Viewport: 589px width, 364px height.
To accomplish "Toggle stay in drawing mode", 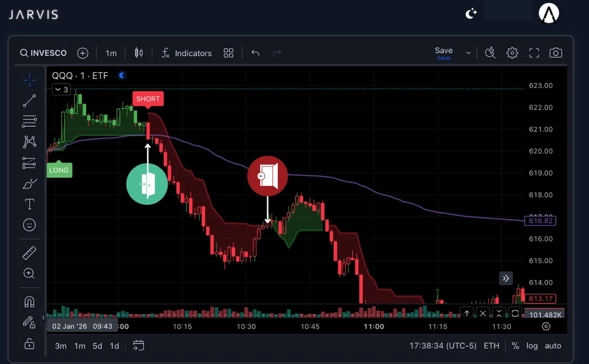I will tap(29, 323).
